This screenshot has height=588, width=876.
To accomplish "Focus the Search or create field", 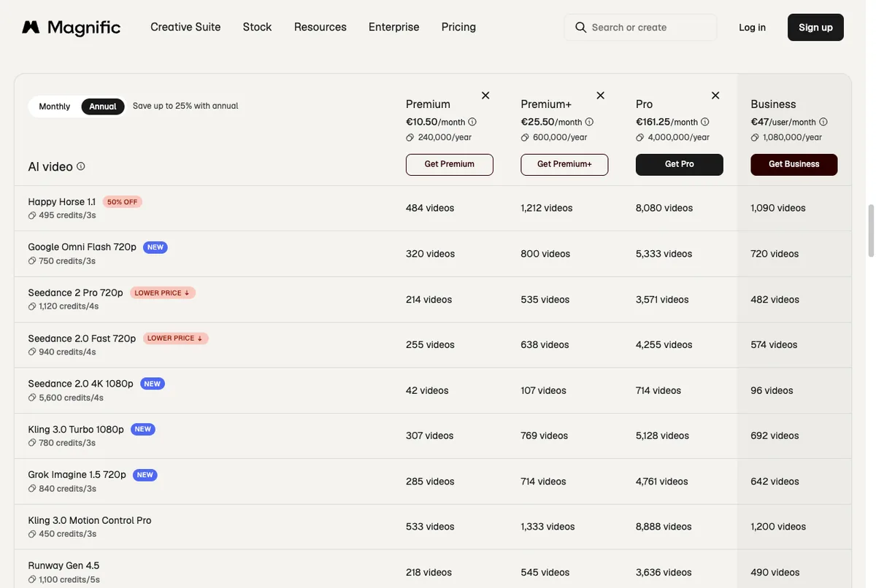I will (x=640, y=28).
